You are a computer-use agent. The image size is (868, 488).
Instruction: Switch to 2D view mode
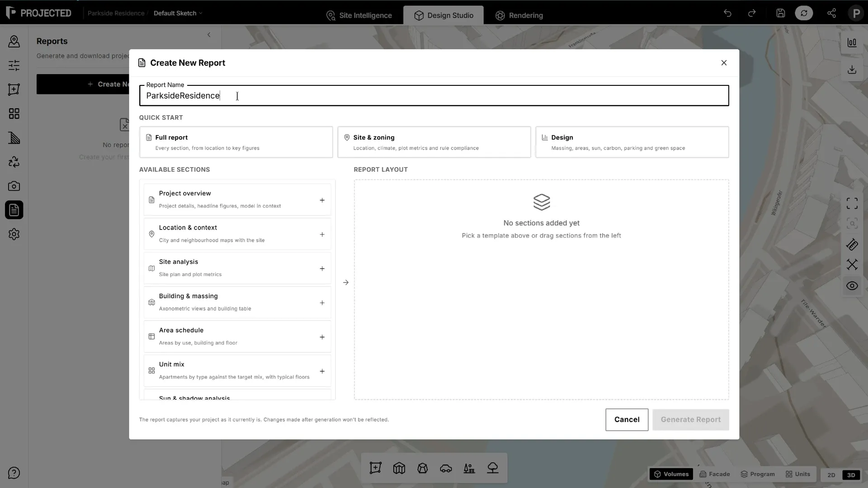tap(831, 475)
